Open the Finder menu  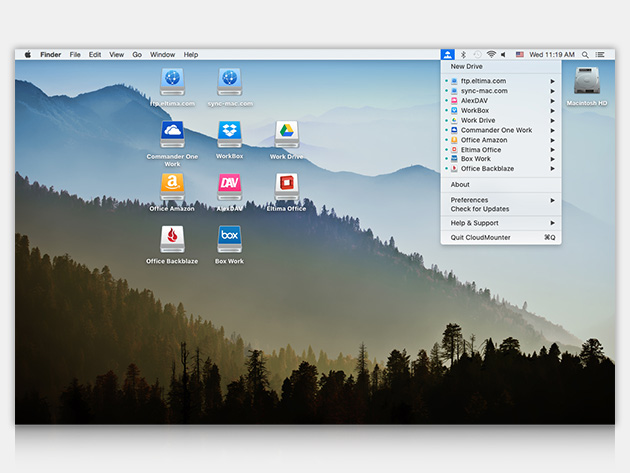click(51, 55)
